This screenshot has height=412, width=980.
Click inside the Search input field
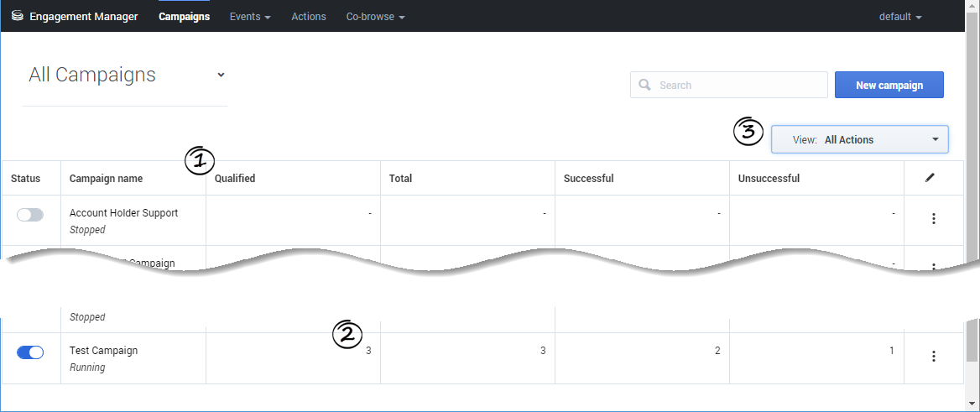(x=738, y=85)
